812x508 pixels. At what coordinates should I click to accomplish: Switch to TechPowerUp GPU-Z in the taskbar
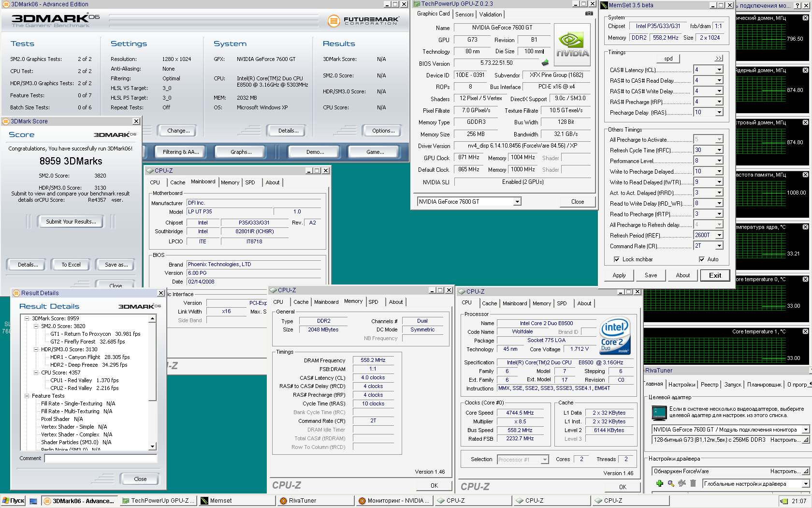click(158, 501)
